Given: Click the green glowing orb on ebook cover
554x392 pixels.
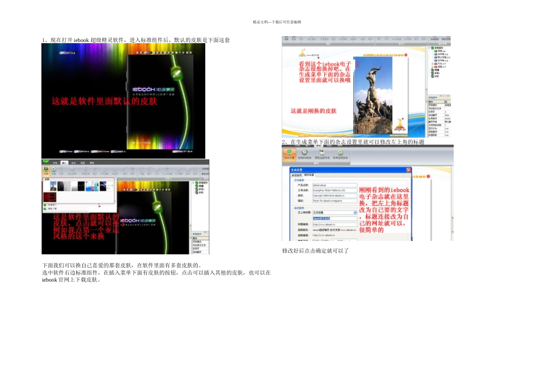Looking at the screenshot, I should (x=176, y=73).
